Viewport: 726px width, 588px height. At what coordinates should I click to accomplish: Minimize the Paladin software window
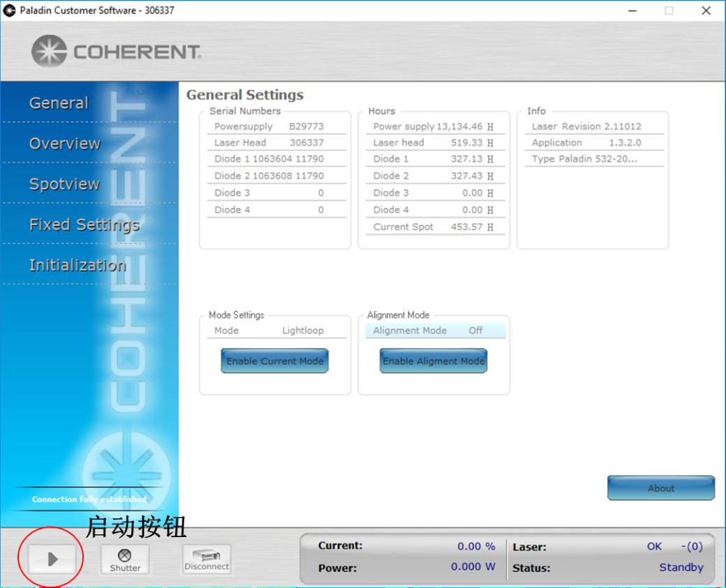pos(632,10)
